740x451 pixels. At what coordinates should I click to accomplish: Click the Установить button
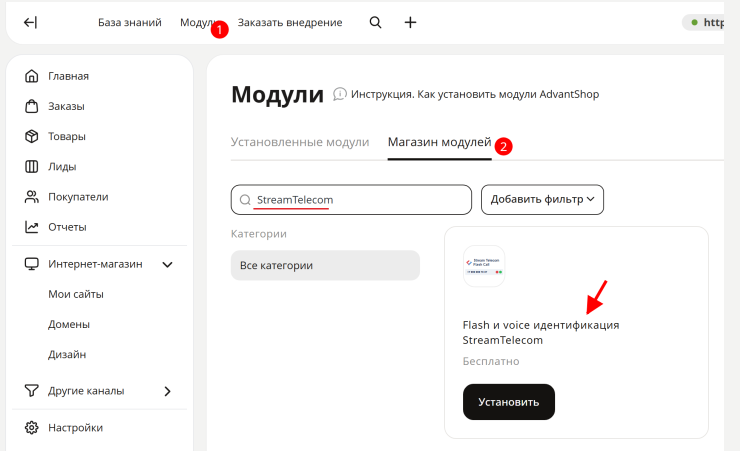point(509,402)
